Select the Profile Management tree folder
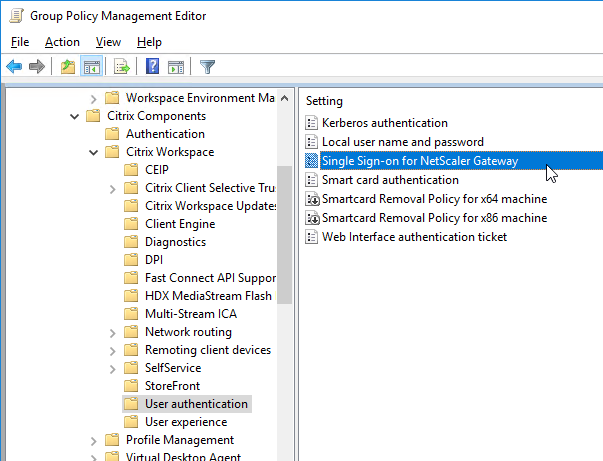This screenshot has width=603, height=461. click(x=180, y=440)
